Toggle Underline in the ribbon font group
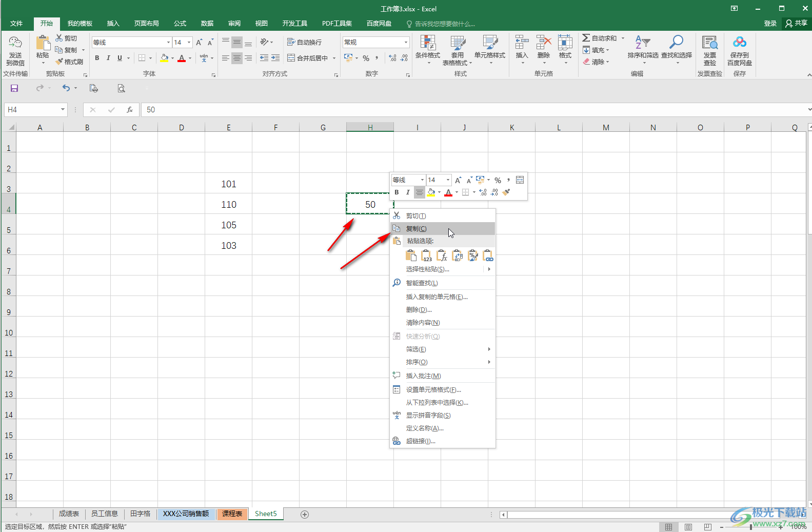Image resolution: width=812 pixels, height=532 pixels. [x=120, y=58]
